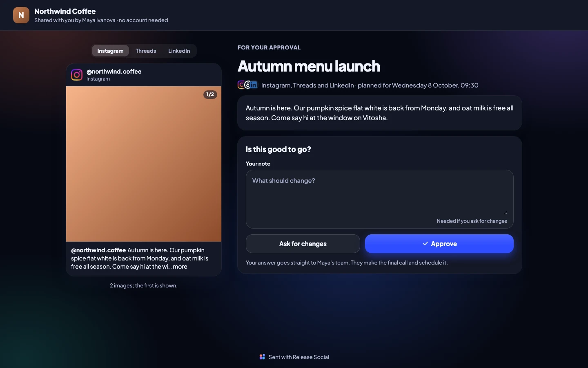Click the What should change note field
The image size is (588, 368).
point(379,193)
